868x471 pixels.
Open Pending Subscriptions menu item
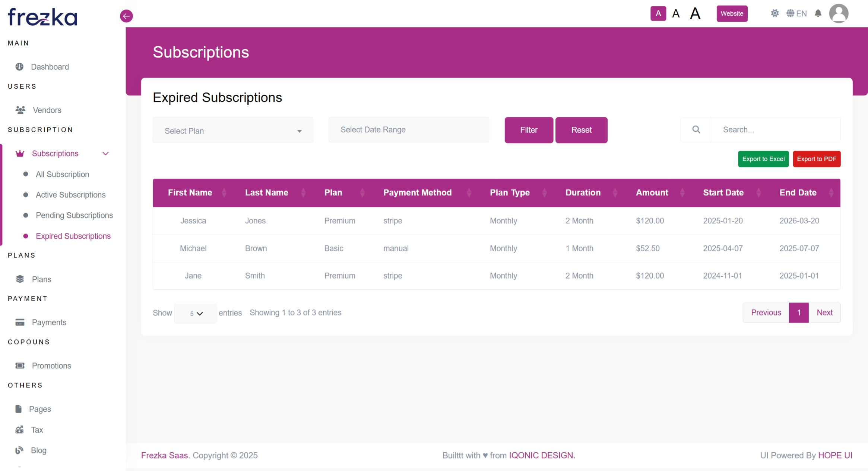tap(74, 215)
